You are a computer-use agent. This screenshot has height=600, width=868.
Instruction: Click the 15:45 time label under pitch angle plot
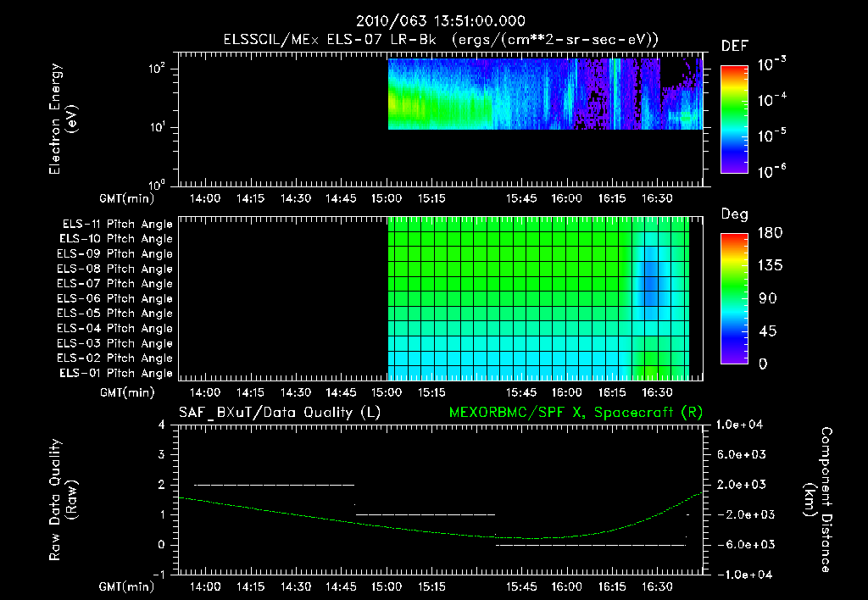[x=521, y=392]
